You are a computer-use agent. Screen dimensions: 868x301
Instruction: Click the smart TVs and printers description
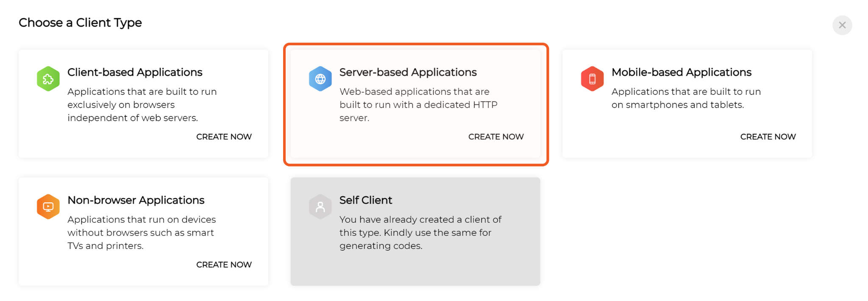tap(141, 232)
